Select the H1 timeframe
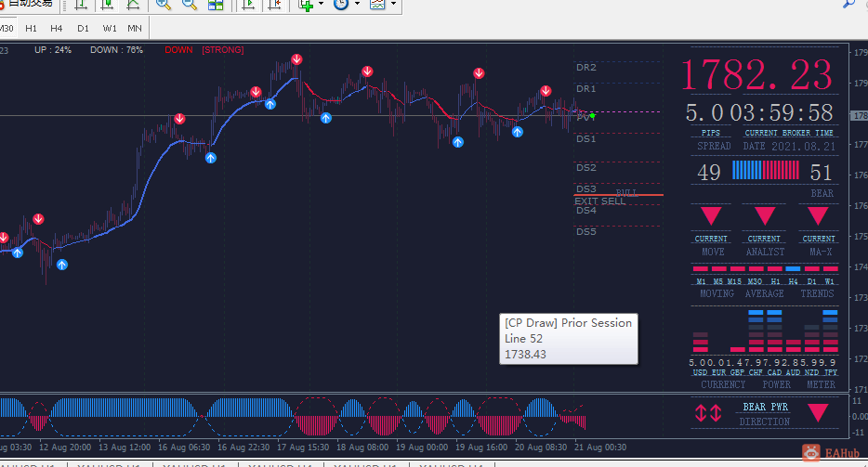Screen dimensions: 868x467 pos(31,28)
